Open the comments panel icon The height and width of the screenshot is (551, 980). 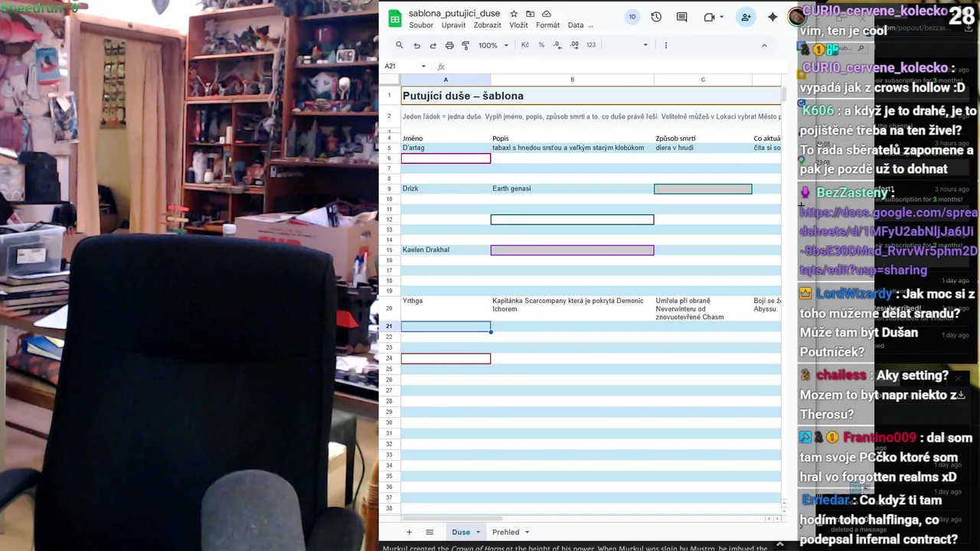tap(681, 17)
